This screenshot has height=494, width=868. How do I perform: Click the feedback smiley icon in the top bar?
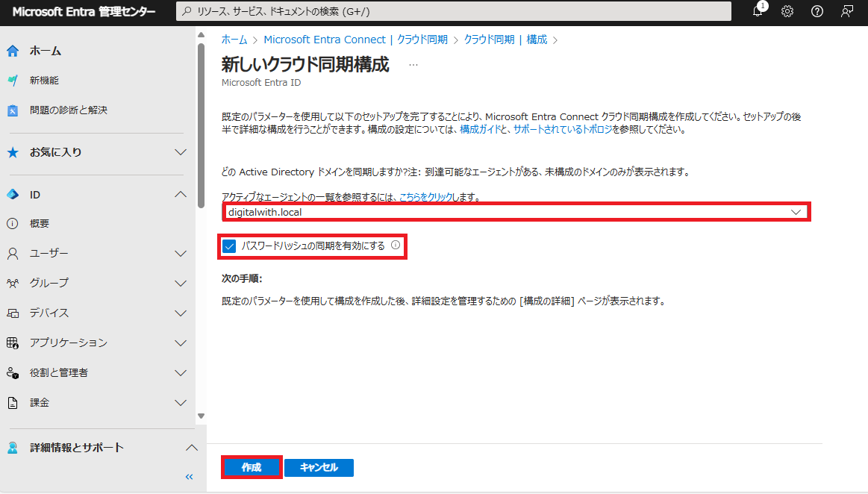coord(846,11)
